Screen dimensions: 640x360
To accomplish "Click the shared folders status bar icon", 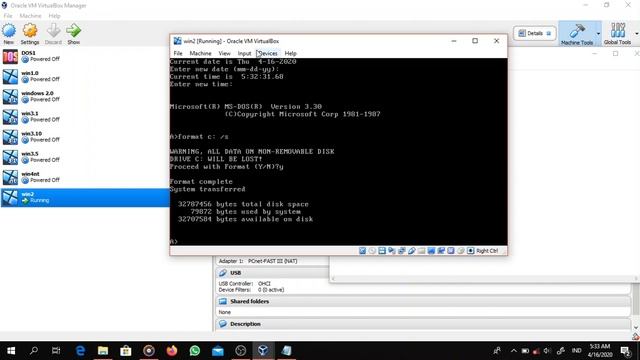I will [x=421, y=251].
